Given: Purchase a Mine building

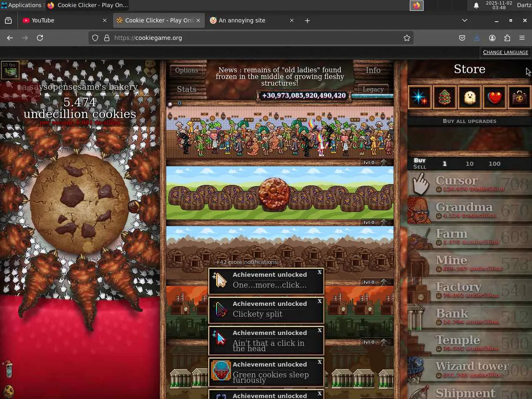Looking at the screenshot, I should tap(470, 264).
